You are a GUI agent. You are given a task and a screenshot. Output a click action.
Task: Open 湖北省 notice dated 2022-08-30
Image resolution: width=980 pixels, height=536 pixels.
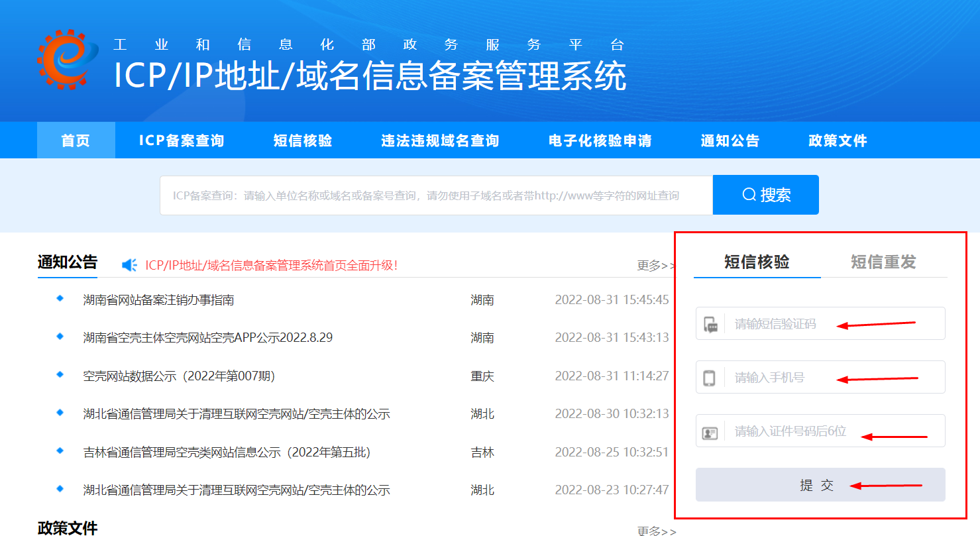pos(237,414)
